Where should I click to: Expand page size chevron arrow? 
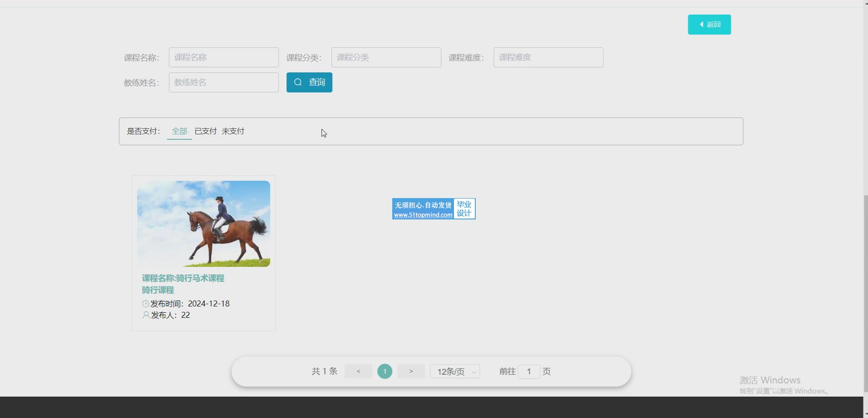474,372
